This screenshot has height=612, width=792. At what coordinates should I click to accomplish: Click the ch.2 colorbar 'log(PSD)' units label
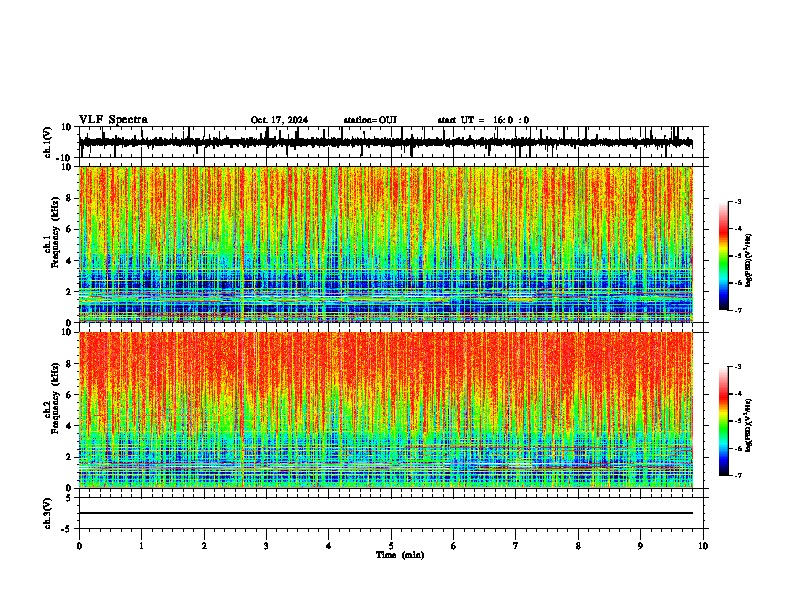click(749, 425)
